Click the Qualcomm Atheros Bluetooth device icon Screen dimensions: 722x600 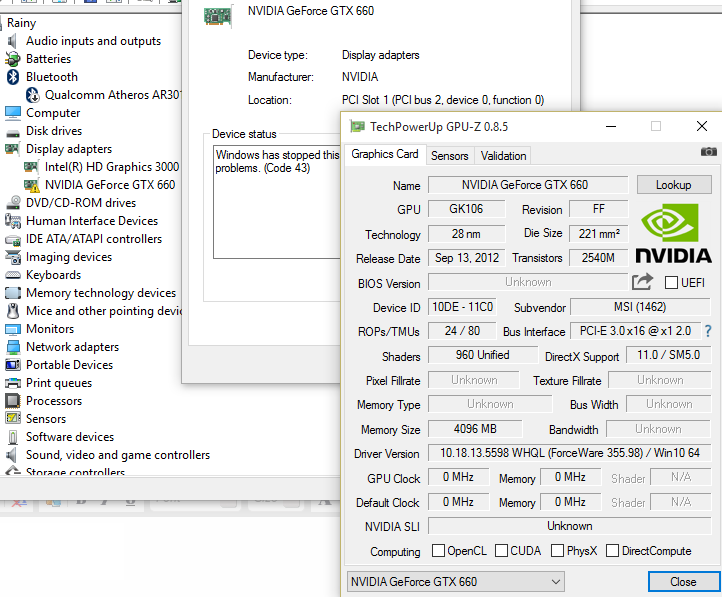click(x=32, y=95)
